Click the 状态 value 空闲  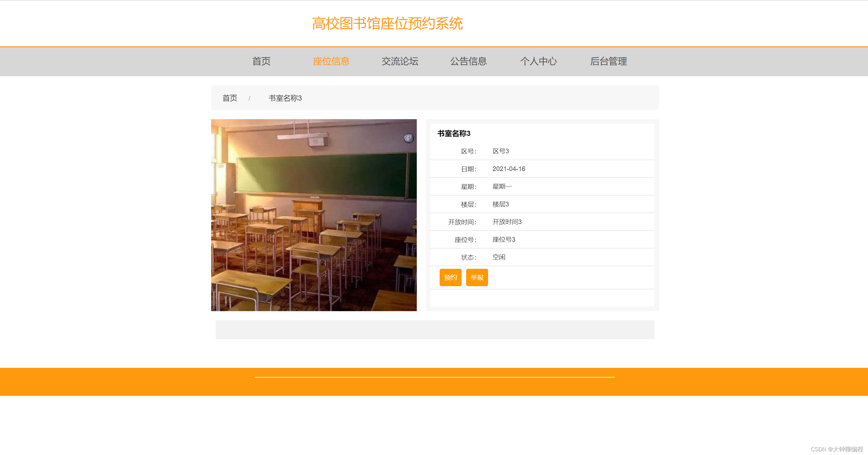point(499,257)
